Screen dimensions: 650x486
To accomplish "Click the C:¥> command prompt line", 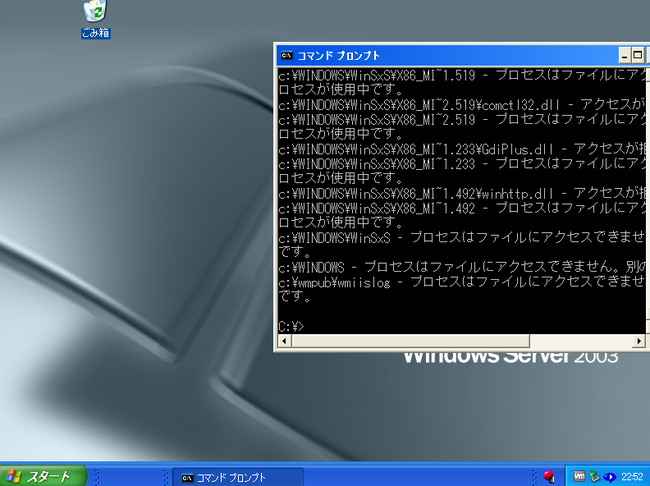I will (291, 326).
